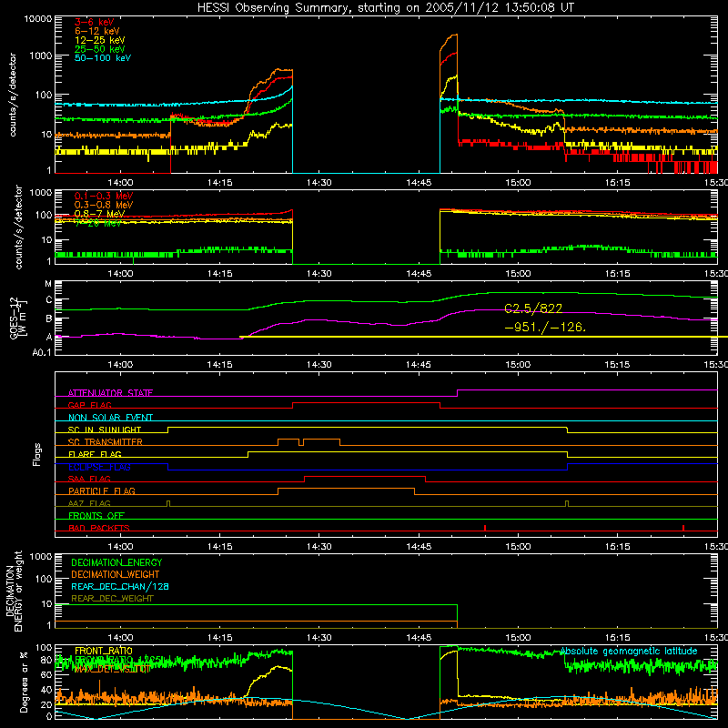The width and height of the screenshot is (728, 728).
Task: Click the Absolute geomagnetic latitude label
Action: pyautogui.click(x=629, y=651)
